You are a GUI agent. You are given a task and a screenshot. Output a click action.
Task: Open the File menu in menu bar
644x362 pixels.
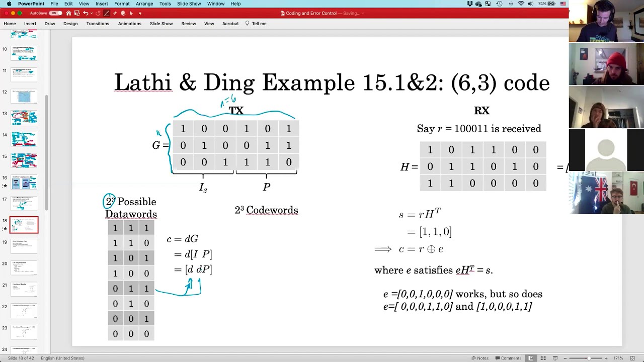pyautogui.click(x=54, y=4)
